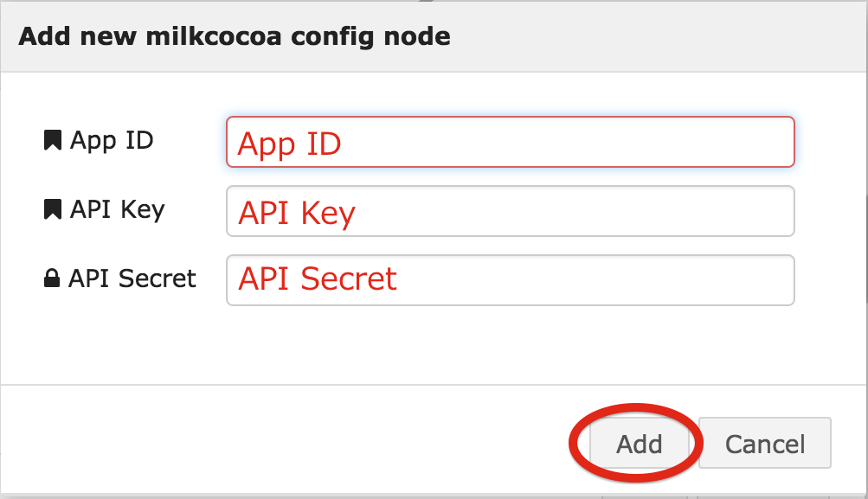Click the Cancel button
The image size is (868, 499).
point(765,443)
